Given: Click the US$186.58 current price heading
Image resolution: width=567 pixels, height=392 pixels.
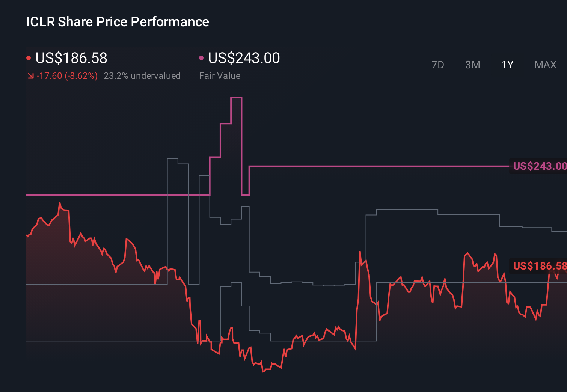Looking at the screenshot, I should point(71,58).
